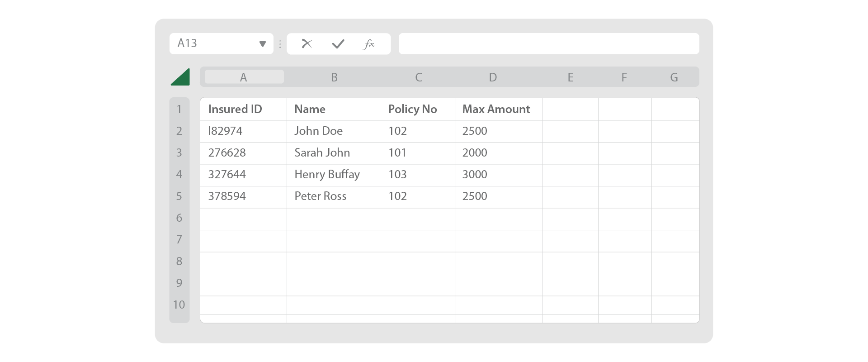This screenshot has height=362, width=868.
Task: Click the enter checkmark icon
Action: click(x=338, y=44)
